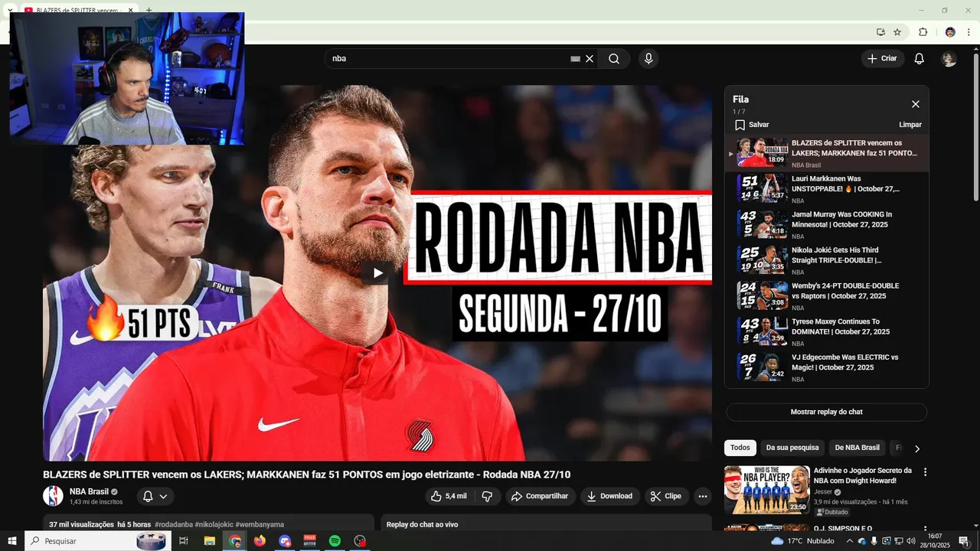Open subscription notification bell dropdown

(155, 496)
